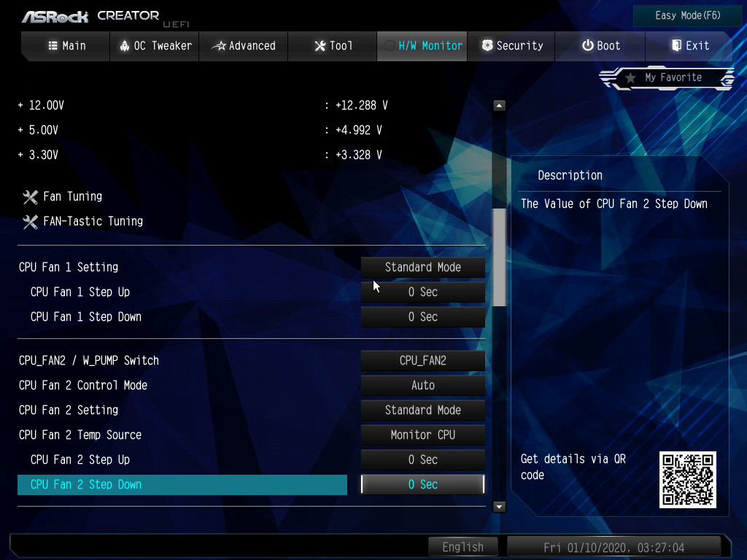Change the CPU_FAN2 / W_PUMP Switch value
This screenshot has height=560, width=747.
point(422,361)
